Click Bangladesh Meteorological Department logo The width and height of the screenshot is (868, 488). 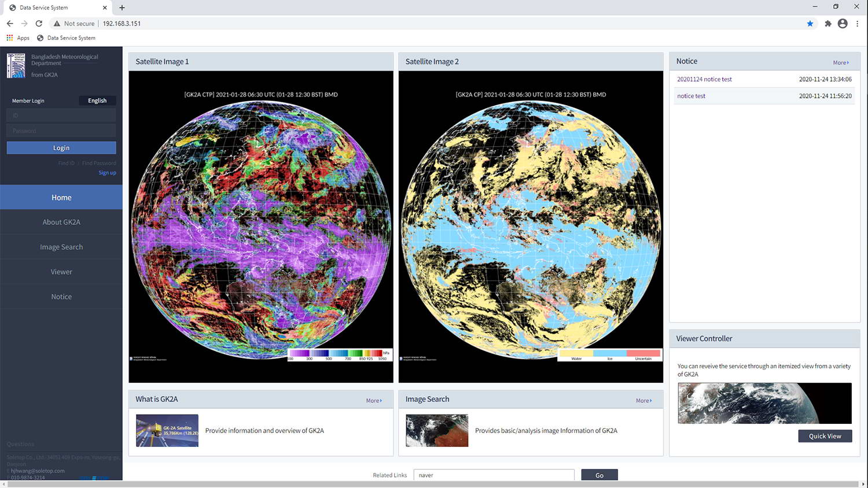[x=16, y=65]
